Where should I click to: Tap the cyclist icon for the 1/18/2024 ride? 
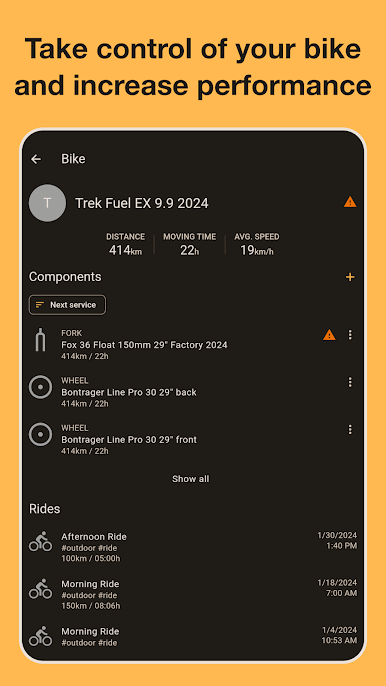point(40,589)
